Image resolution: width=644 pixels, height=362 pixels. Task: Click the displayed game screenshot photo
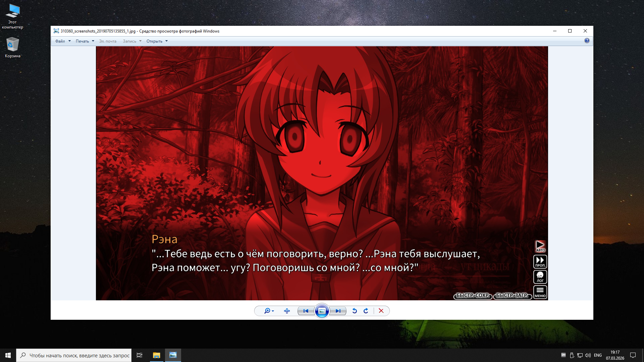[322, 173]
